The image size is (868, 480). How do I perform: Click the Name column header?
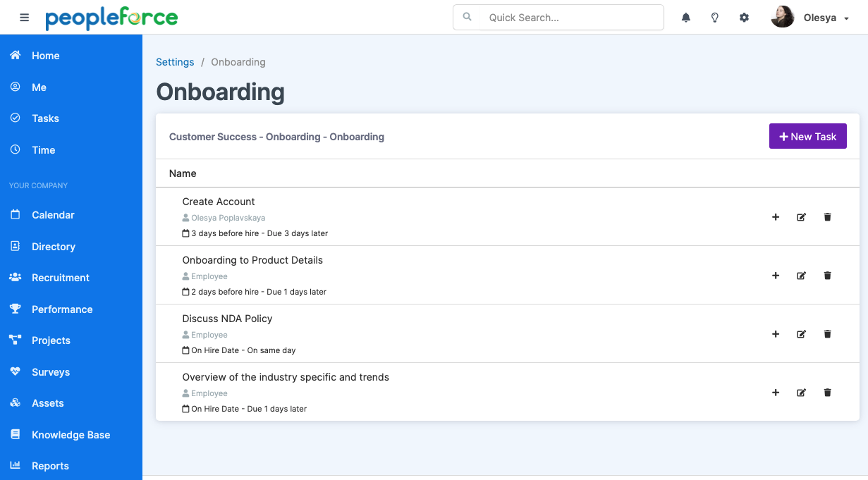[x=183, y=173]
